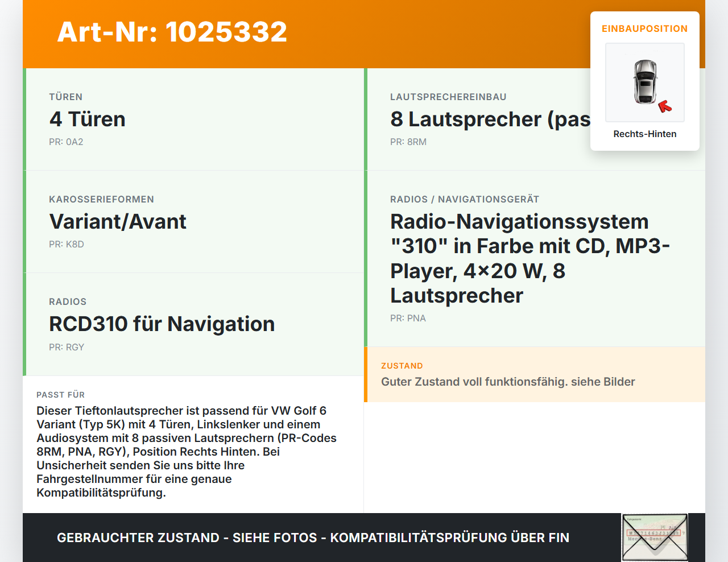Click the LAUTSPRECHEREINBAU label
The image size is (728, 562).
[448, 97]
